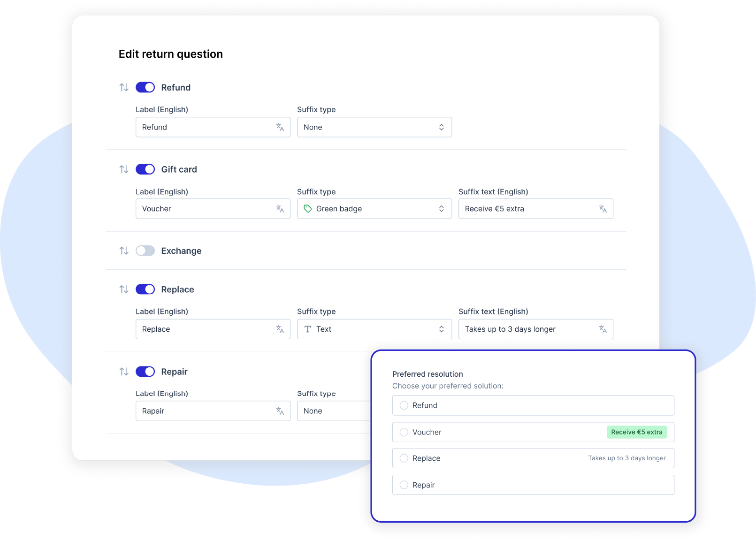
Task: Click the reorder arrows beside Repair
Action: tap(124, 372)
